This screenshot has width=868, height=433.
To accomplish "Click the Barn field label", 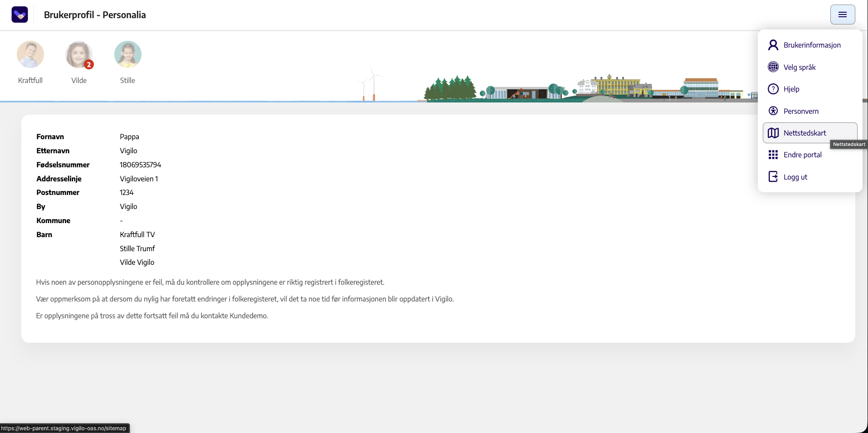I will [x=44, y=234].
